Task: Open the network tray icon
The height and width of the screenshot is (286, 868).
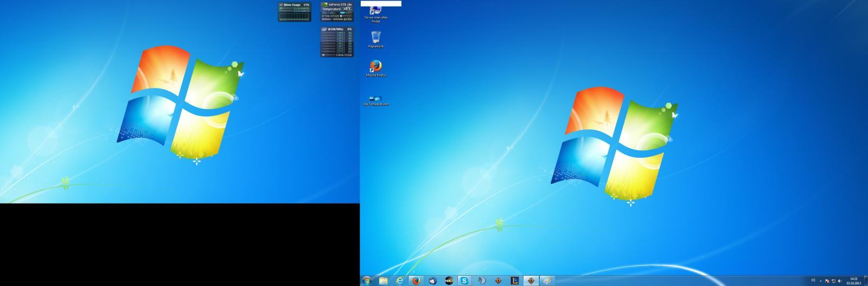Action: tap(833, 281)
